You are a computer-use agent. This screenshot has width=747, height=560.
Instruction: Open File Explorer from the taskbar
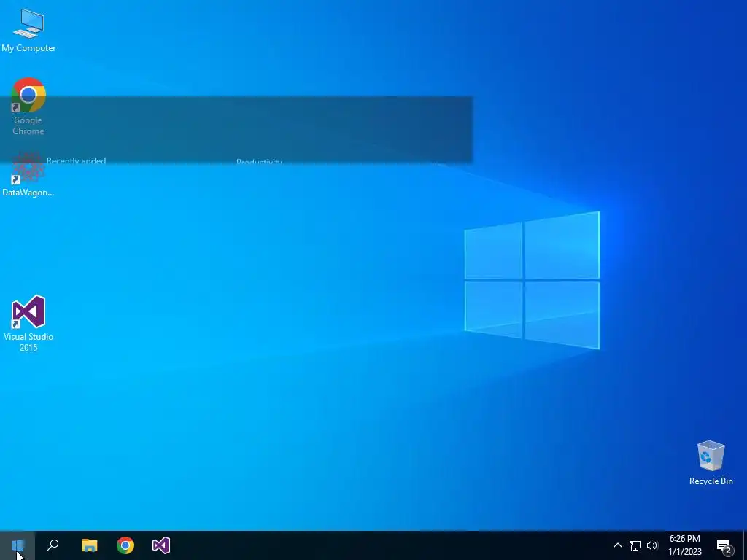coord(89,545)
